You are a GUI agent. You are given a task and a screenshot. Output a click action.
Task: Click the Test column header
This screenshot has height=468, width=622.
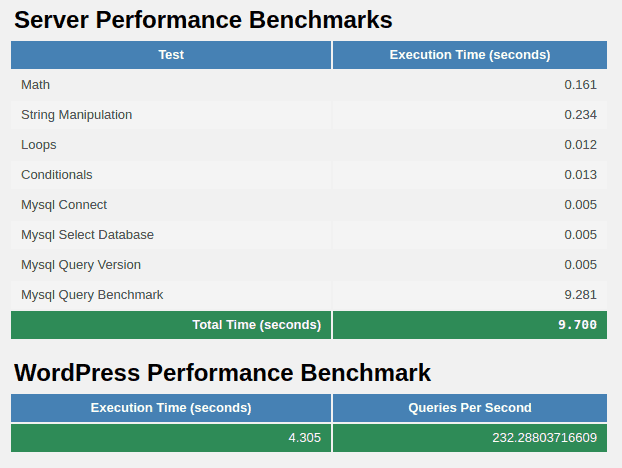pos(171,55)
